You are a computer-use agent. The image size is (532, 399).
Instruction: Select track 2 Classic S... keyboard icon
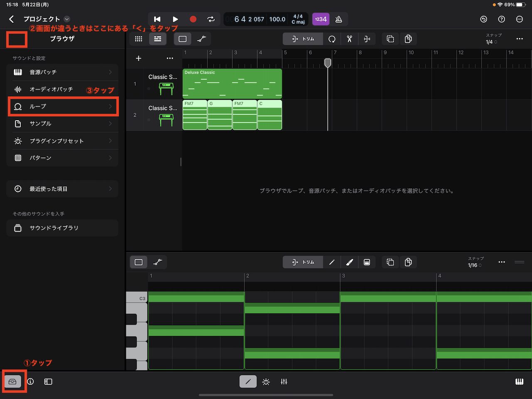[x=166, y=120]
